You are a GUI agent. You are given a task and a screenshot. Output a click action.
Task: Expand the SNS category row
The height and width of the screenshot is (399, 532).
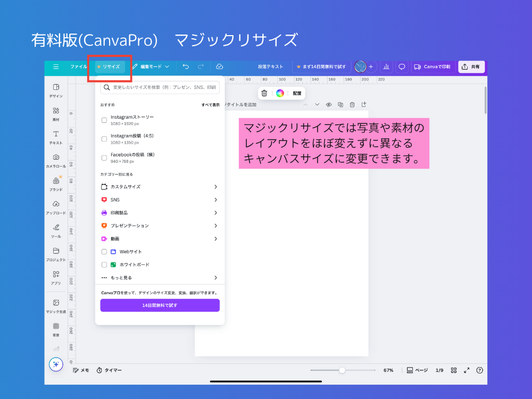(160, 200)
